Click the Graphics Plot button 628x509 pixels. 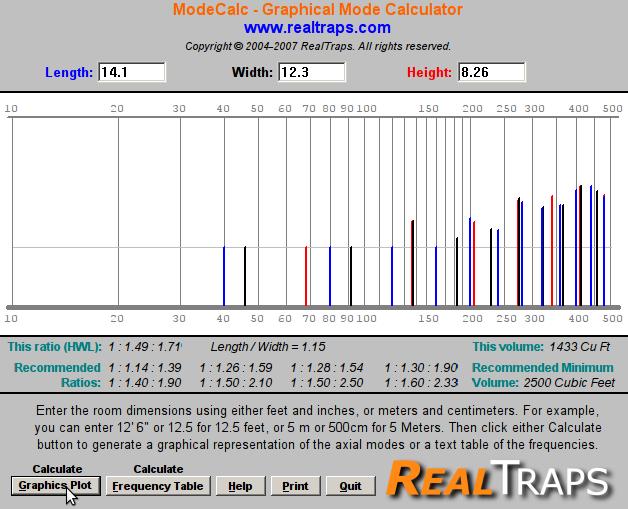56,485
